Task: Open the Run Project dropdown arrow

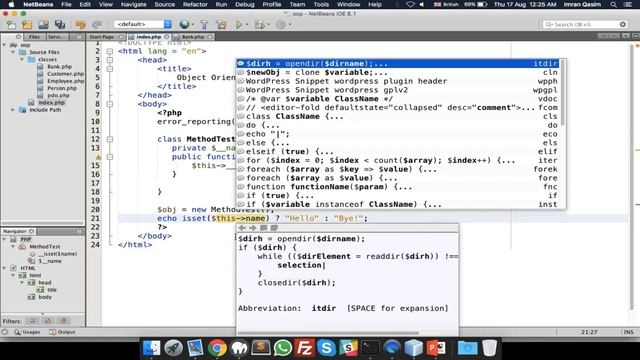Action: click(x=247, y=25)
